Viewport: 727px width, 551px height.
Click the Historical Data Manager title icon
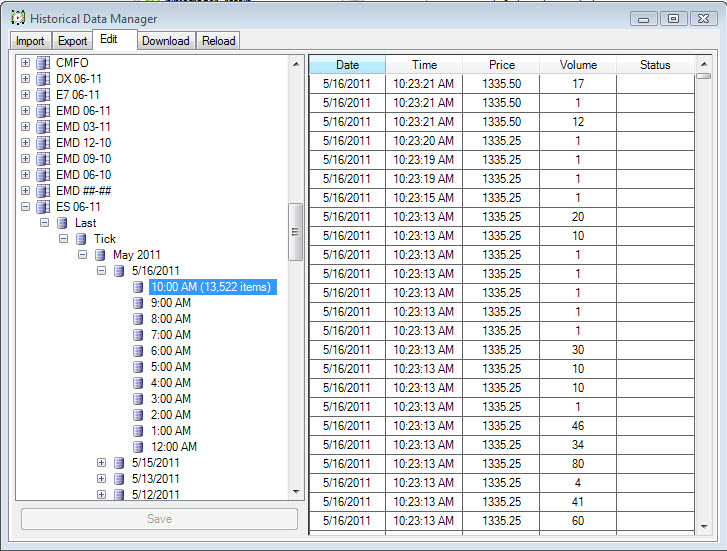(18, 18)
